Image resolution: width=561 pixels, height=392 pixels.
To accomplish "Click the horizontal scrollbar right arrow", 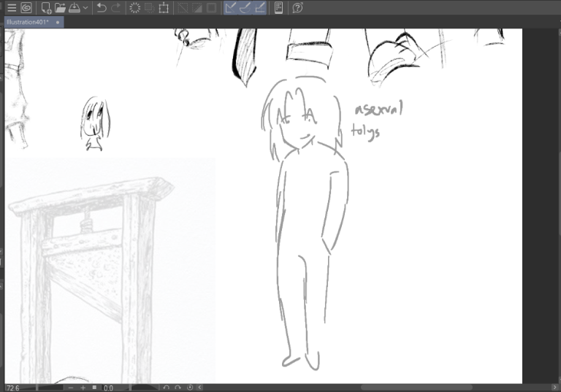I will 554,388.
